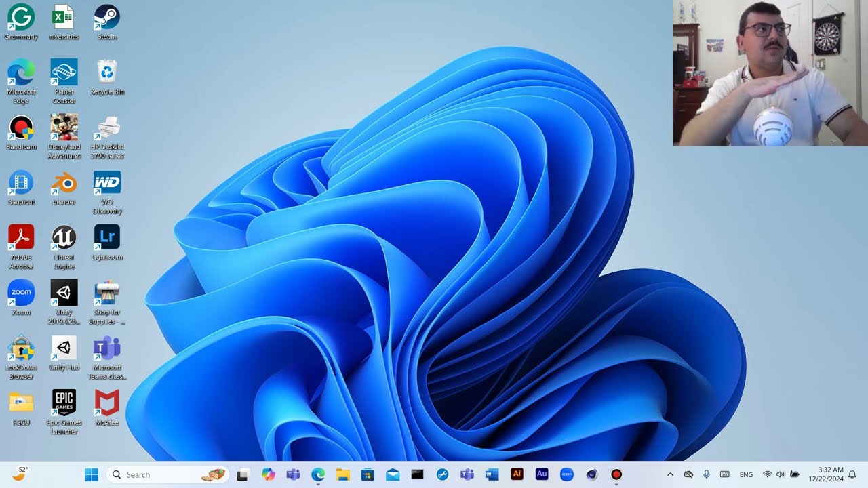Open the OneDrive tray icon
Screen dimensions: 868x488
688,474
